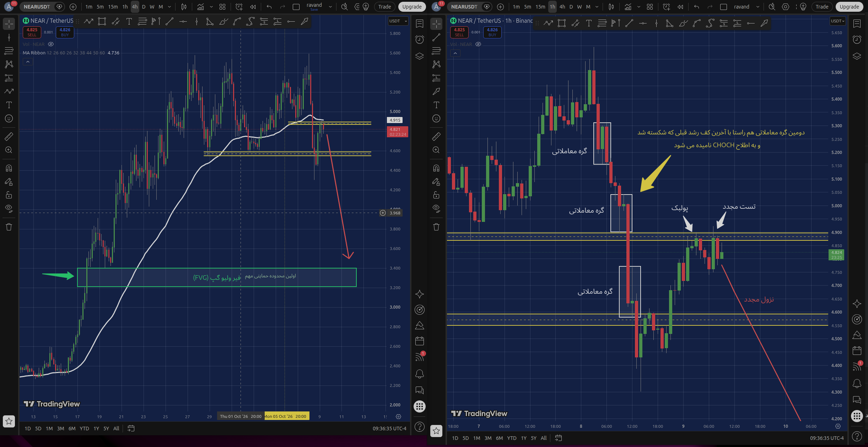Open the notifications bell in left window

tap(420, 374)
